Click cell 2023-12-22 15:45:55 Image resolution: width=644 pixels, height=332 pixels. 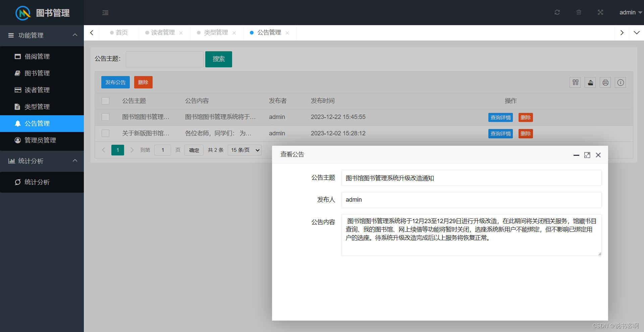click(x=338, y=117)
